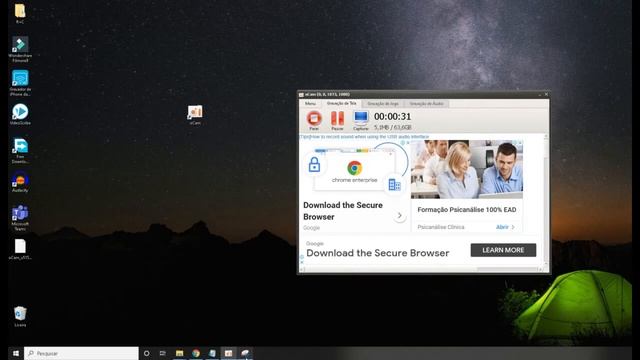This screenshot has height=360, width=640.
Task: Click the oCam taskbar button
Action: 229,353
